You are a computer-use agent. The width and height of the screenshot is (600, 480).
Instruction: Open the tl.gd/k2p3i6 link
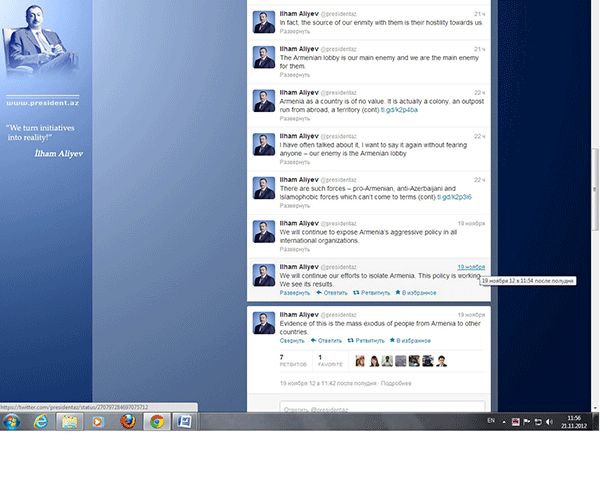(454, 197)
